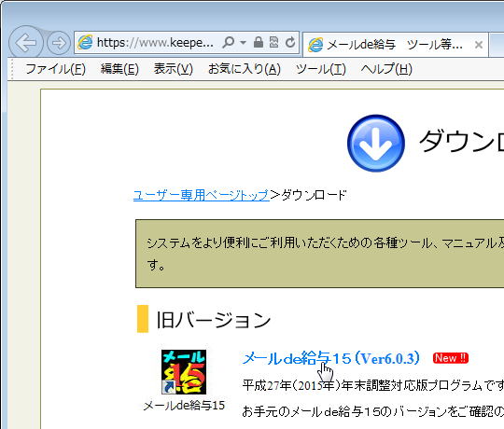This screenshot has height=429, width=504.
Task: Open the お気に入り(A) menu
Action: coord(245,69)
